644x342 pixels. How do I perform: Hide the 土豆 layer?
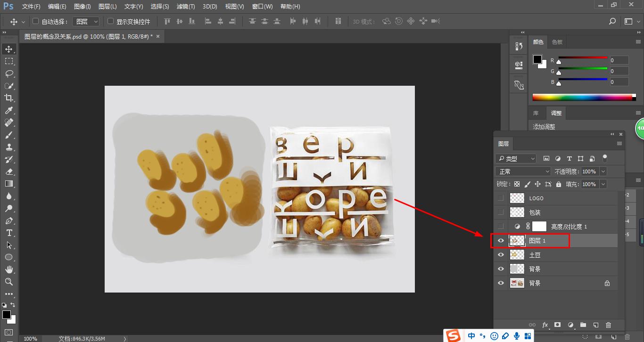501,255
